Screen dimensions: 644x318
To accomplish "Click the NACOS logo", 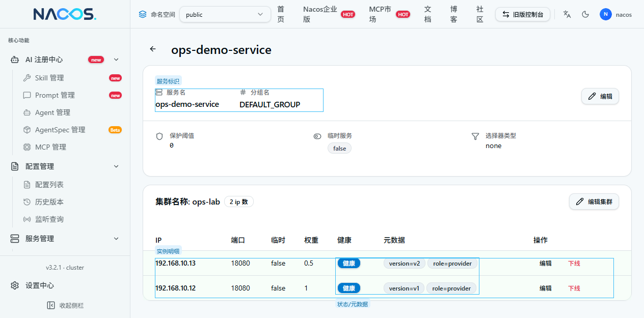I will [65, 14].
